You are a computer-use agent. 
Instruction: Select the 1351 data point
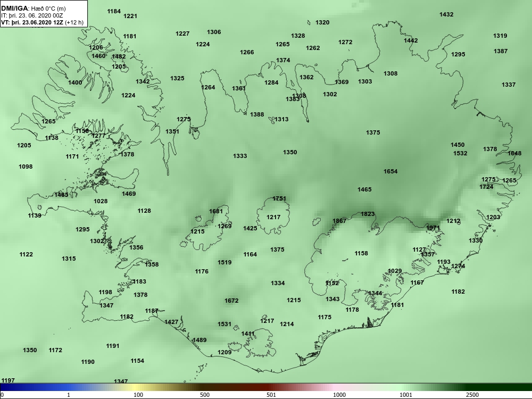(172, 131)
